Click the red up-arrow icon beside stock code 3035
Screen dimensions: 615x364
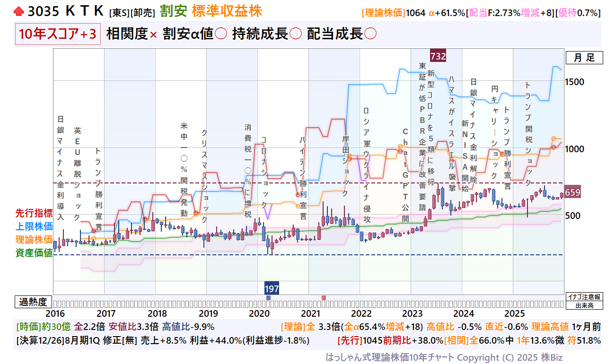pyautogui.click(x=19, y=11)
